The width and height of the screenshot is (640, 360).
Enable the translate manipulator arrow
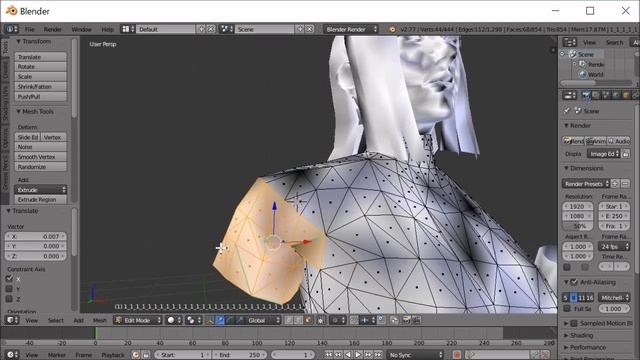[220, 320]
